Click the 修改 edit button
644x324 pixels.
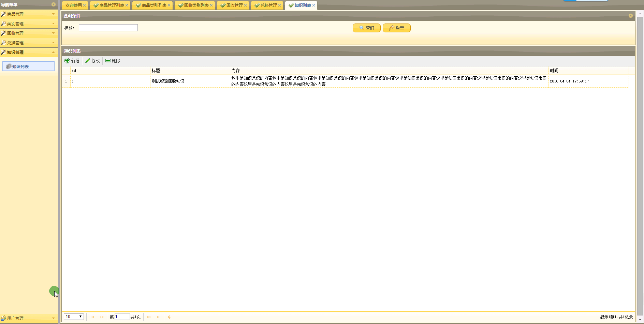pos(92,61)
